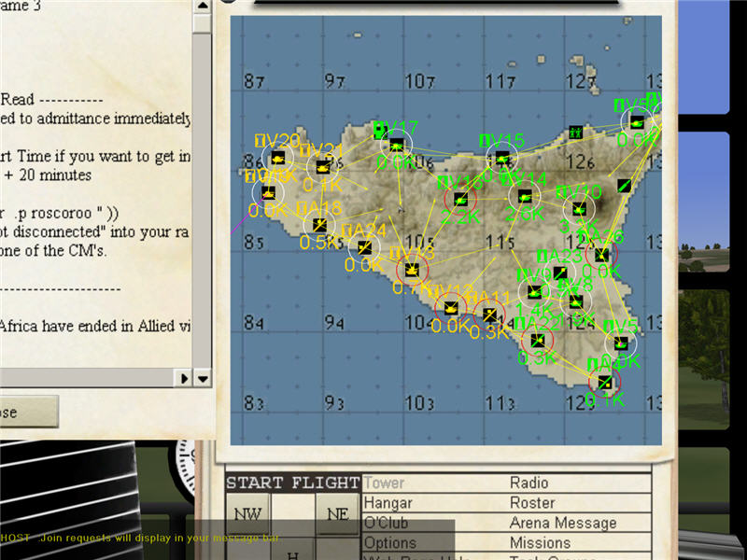Select V16 vehicle base in red circle
This screenshot has height=560, width=747.
[x=459, y=200]
